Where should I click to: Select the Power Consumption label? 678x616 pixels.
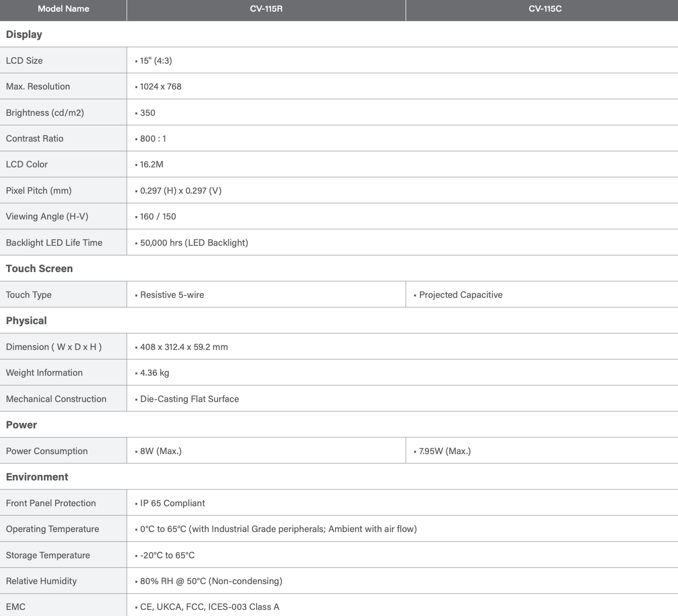pos(47,451)
